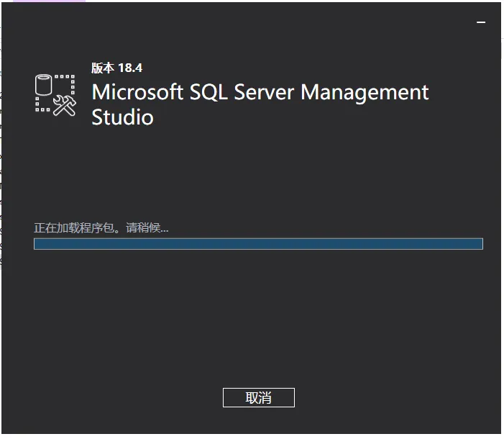The height and width of the screenshot is (439, 504).
Task: Click the 版本 label text
Action: [x=103, y=68]
